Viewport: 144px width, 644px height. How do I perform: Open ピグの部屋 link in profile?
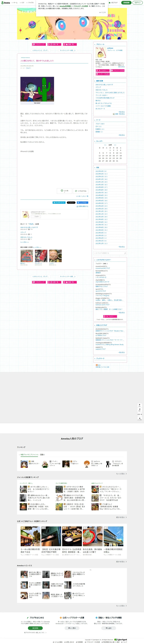tap(119, 50)
